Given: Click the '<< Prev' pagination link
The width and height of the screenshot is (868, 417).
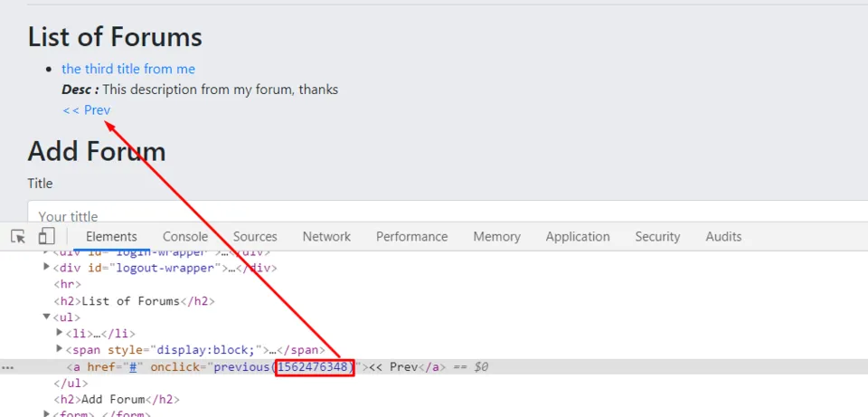Looking at the screenshot, I should (x=87, y=109).
